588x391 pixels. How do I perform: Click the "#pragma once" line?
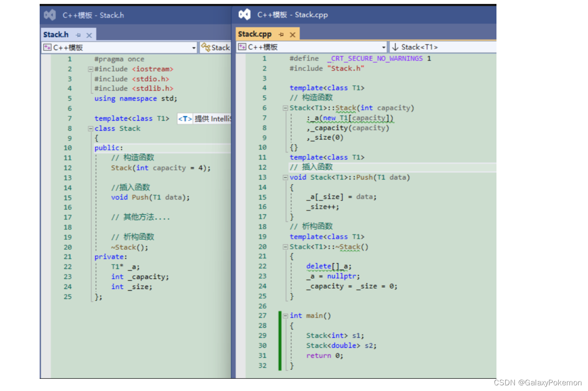coord(119,59)
